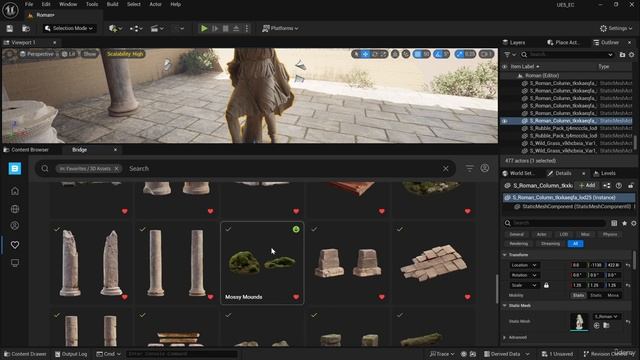The image size is (640, 360).
Task: Click green download icon on Mossy Mounds
Action: point(296,229)
